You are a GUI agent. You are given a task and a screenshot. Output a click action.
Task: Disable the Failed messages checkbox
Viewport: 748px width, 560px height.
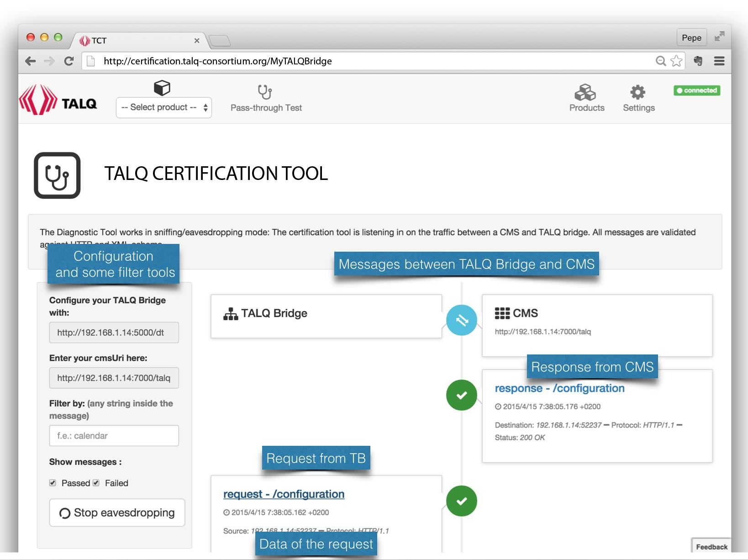[x=95, y=483]
